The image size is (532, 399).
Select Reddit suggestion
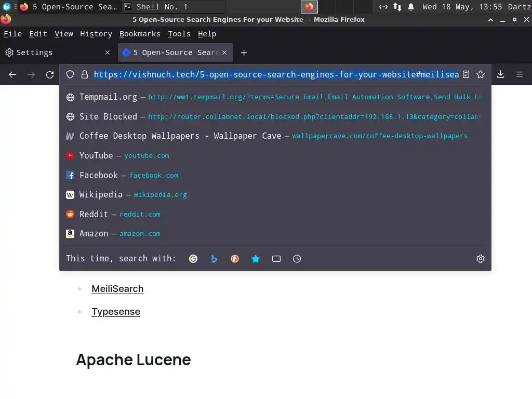(x=275, y=215)
